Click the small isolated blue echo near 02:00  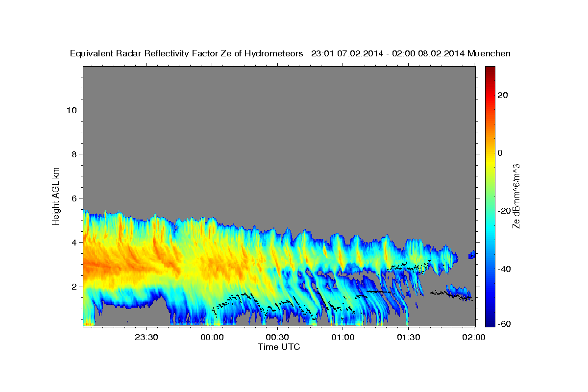click(x=472, y=255)
